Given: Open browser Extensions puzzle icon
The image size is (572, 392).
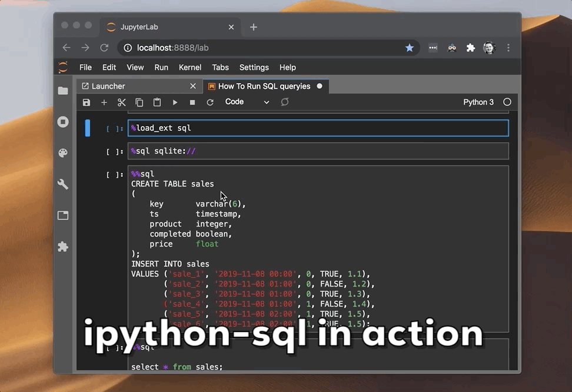Looking at the screenshot, I should [471, 48].
